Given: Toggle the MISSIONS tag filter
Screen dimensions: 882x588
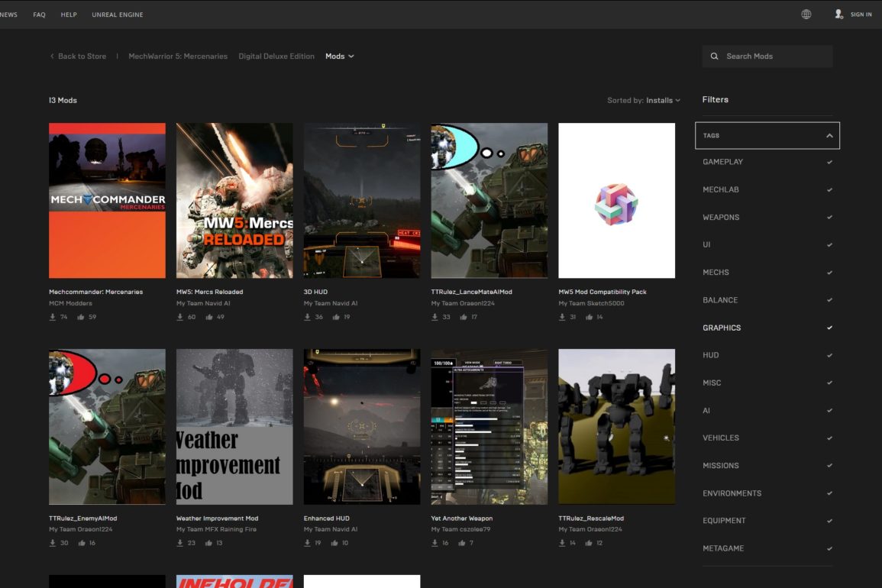Looking at the screenshot, I should pyautogui.click(x=767, y=465).
